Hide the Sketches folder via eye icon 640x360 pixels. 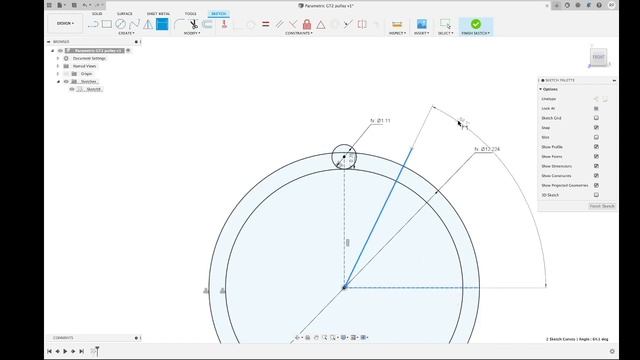coord(66,82)
